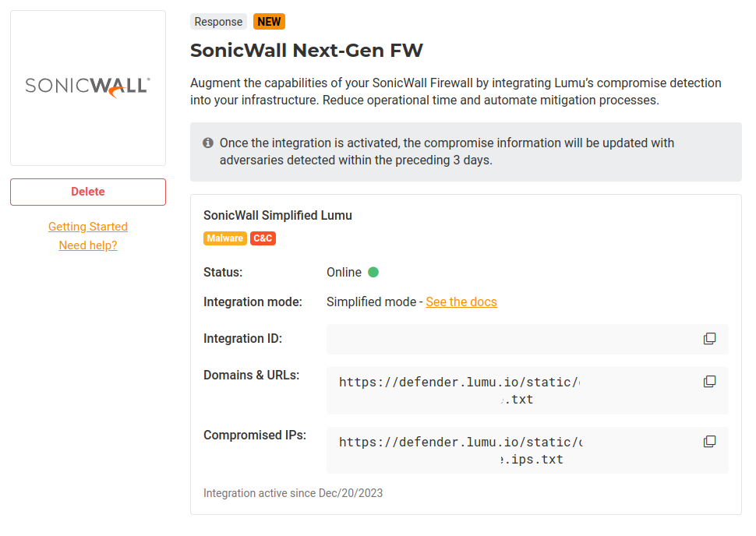Click the SonicWall logo image
The width and height of the screenshot is (756, 536).
coord(88,87)
